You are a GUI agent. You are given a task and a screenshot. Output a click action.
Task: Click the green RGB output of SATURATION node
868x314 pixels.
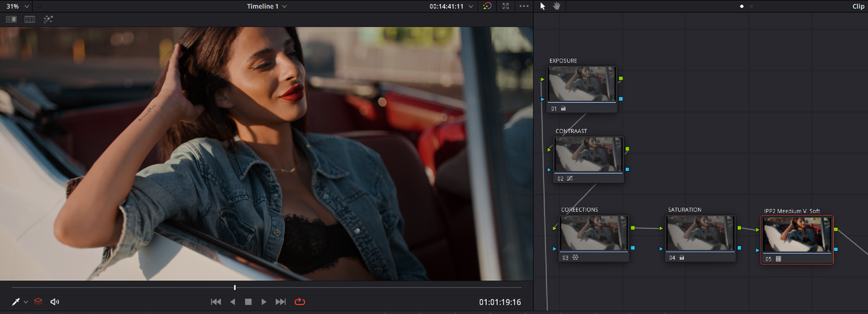tap(739, 229)
